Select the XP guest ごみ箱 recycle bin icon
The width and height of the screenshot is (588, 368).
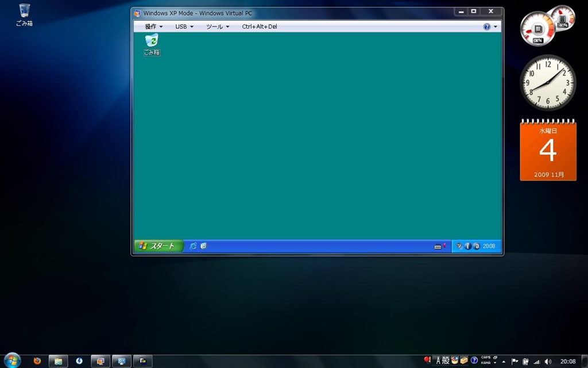(152, 45)
